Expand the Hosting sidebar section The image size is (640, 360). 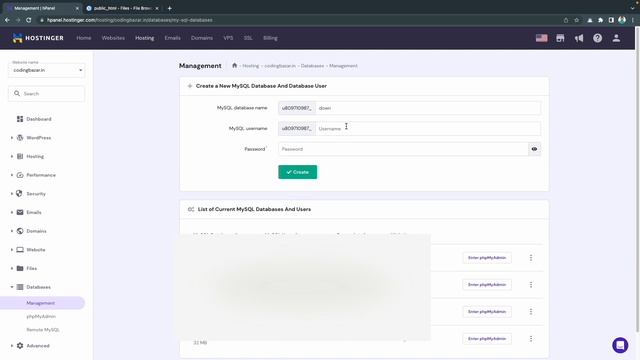(12, 156)
